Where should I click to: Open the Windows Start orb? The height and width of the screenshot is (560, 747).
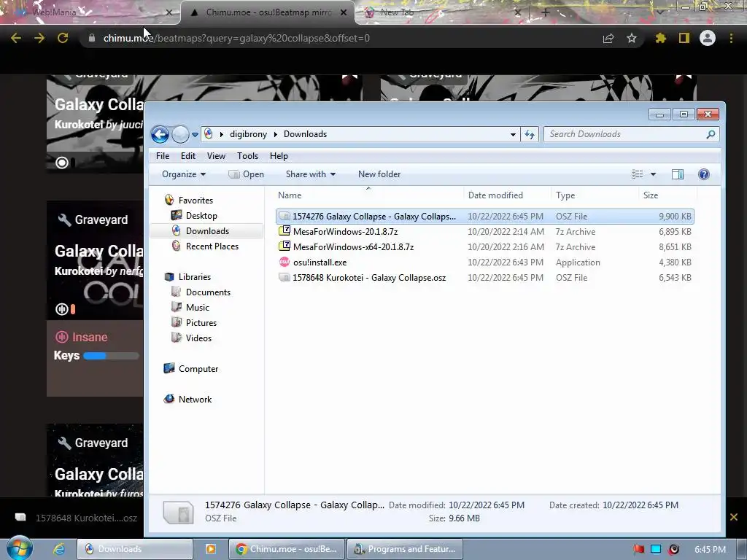point(18,548)
